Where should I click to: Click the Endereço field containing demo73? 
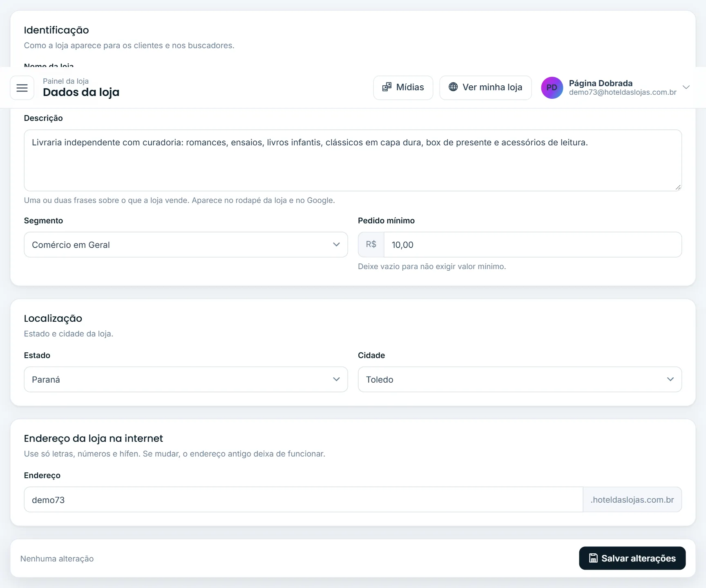(304, 499)
